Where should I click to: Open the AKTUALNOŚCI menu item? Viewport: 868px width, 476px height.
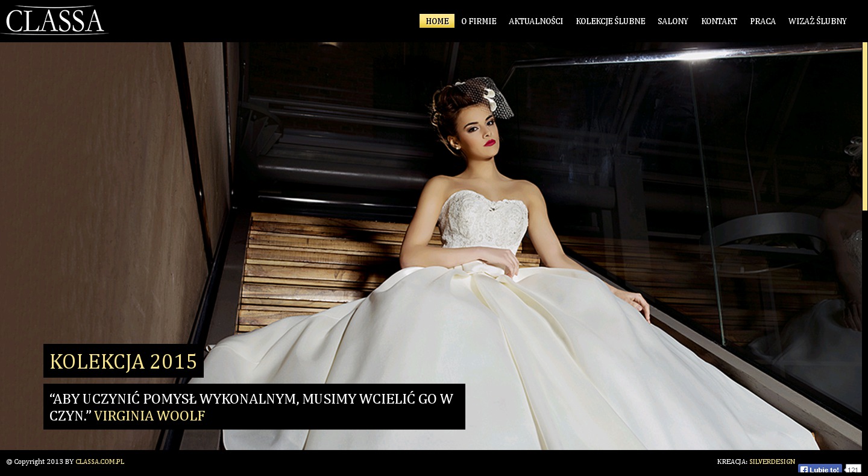tap(535, 21)
